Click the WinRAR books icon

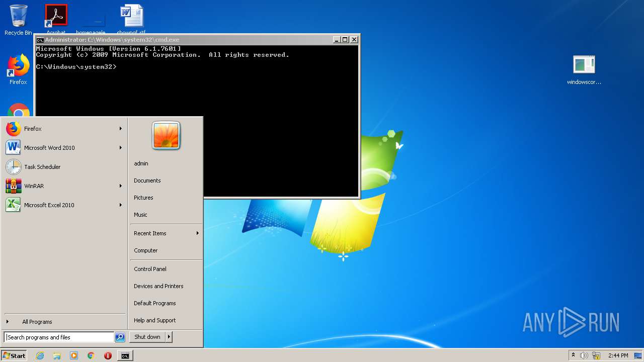pos(14,186)
